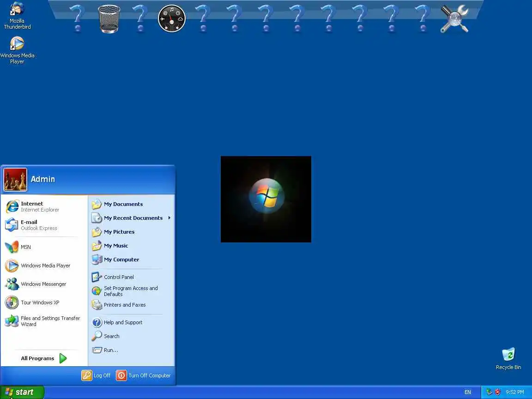Click the Log Off button

pos(96,375)
